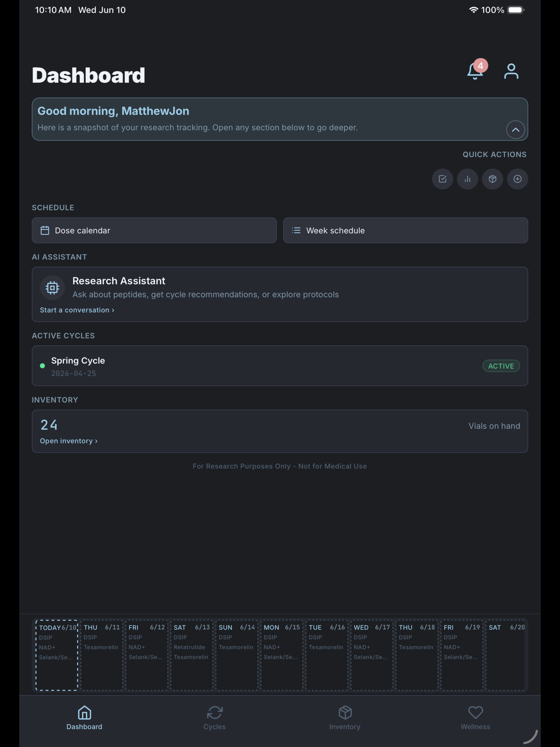
Task: Tap the plus circle quick action
Action: click(x=517, y=179)
